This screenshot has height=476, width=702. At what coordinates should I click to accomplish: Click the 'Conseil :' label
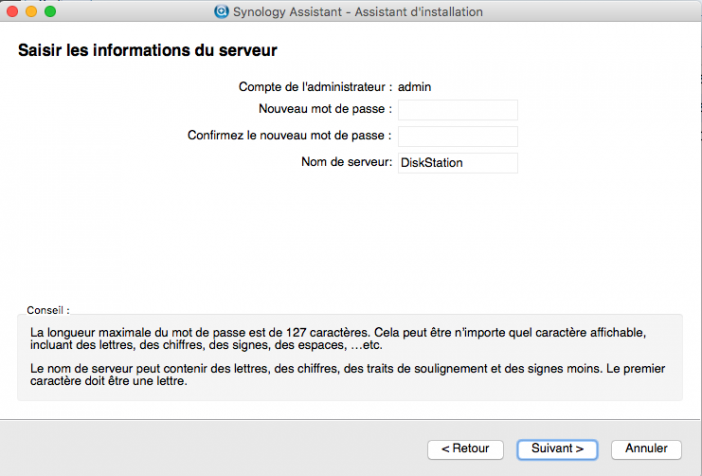point(48,310)
